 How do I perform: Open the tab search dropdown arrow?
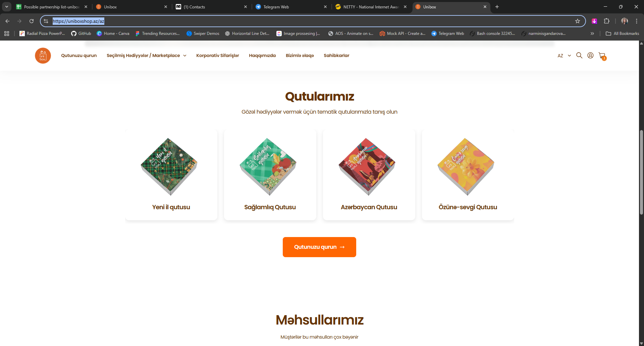click(7, 7)
